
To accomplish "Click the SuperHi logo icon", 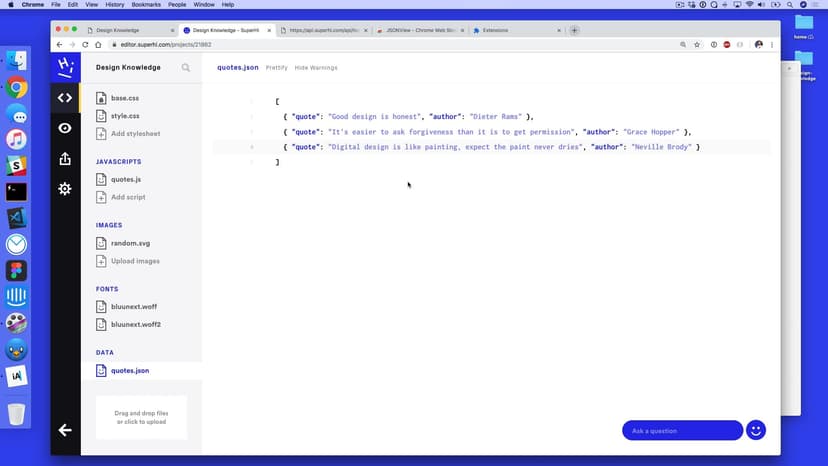I will coord(65,67).
